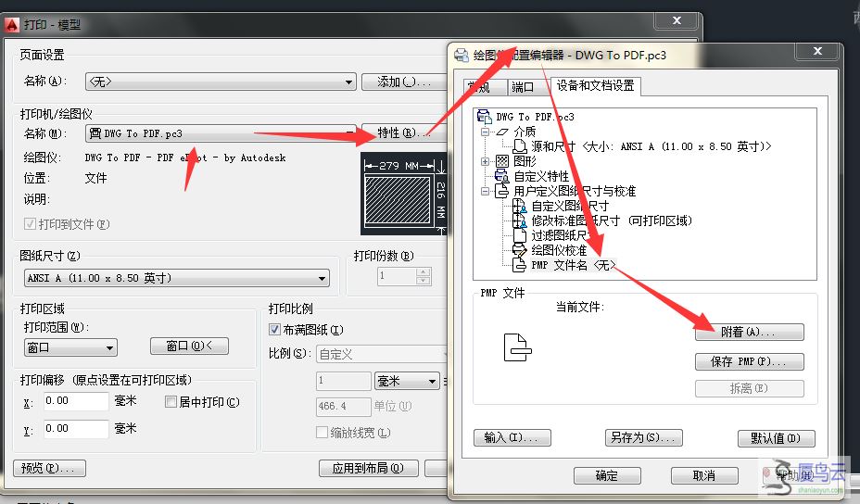Click the 自定义特性 custom properties icon
This screenshot has width=860, height=504.
pyautogui.click(x=502, y=176)
